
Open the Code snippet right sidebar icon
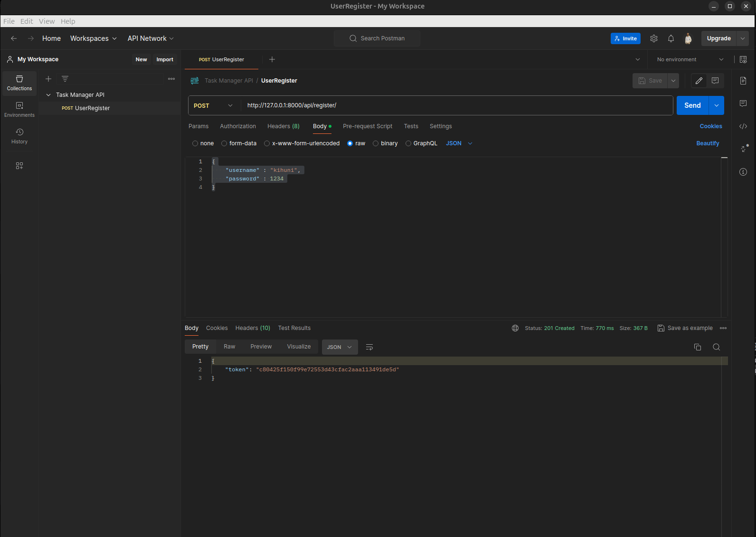[x=743, y=126]
